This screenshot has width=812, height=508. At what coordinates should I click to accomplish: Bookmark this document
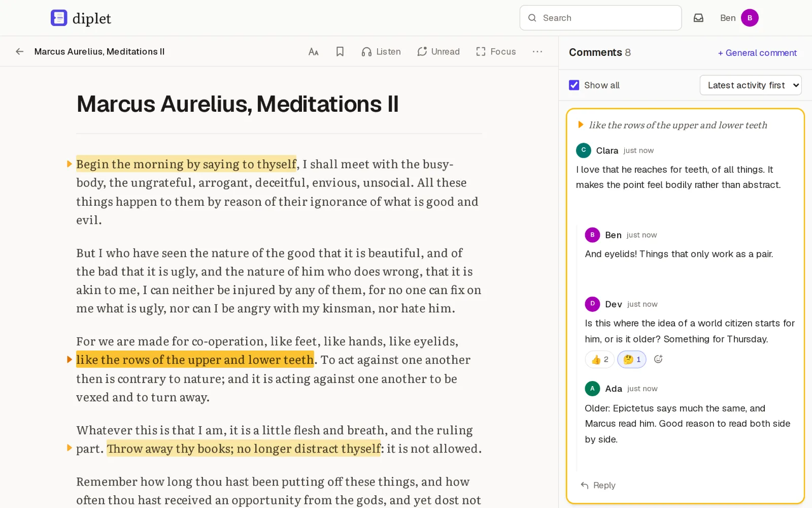click(x=340, y=51)
